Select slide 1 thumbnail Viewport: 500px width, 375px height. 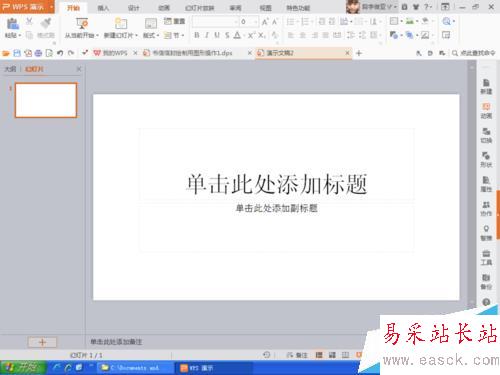tap(46, 100)
